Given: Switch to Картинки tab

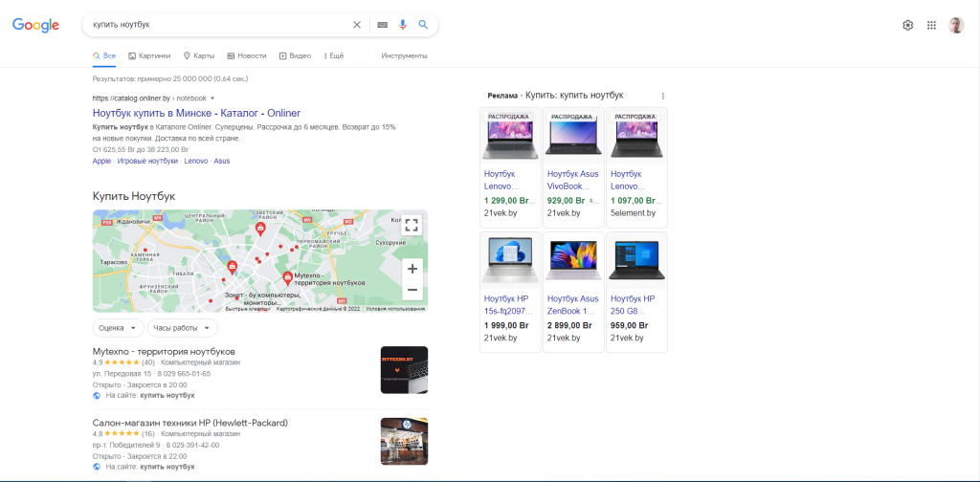Looking at the screenshot, I should pos(149,55).
